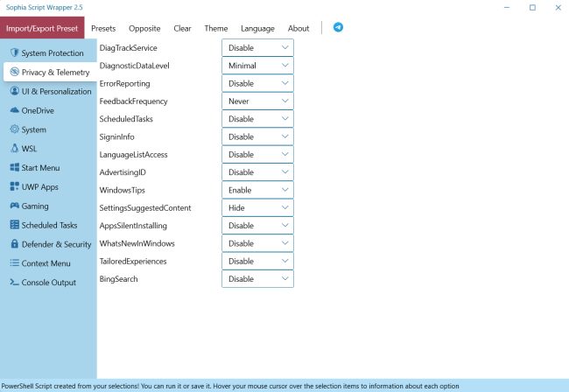Click the Gaming controller icon
The image size is (569, 392).
(15, 206)
